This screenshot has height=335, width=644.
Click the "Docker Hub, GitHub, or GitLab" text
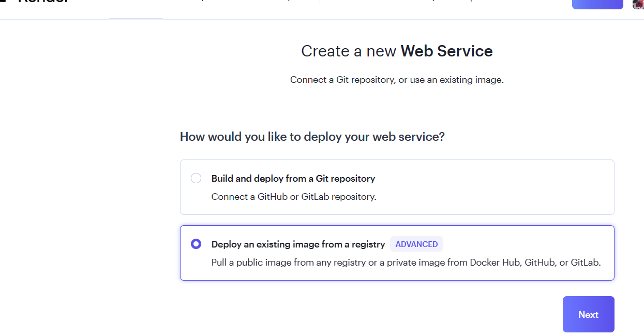(x=535, y=263)
